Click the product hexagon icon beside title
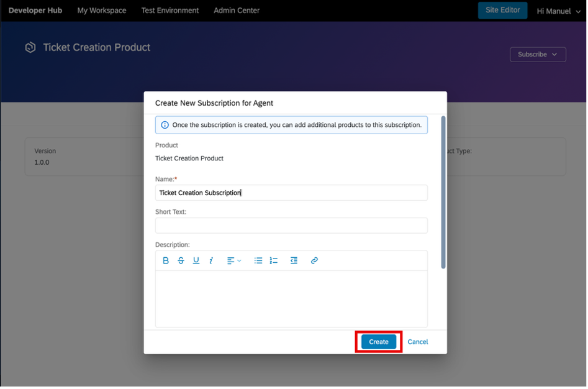Screen dimensions: 588x389 [30, 47]
